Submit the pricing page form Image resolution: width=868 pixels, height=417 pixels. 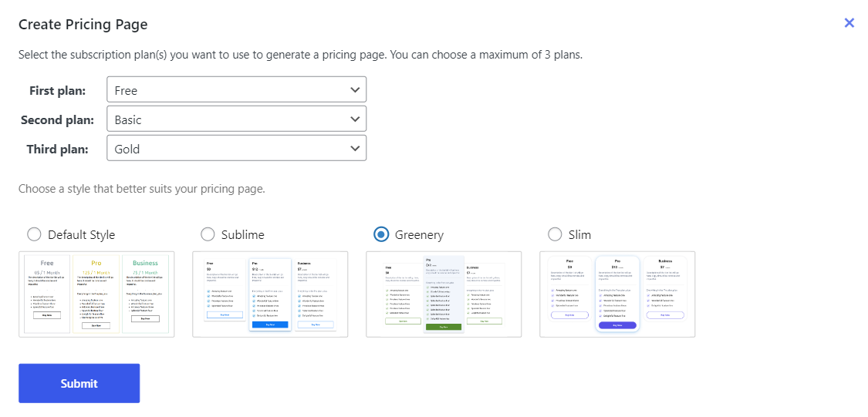(x=79, y=383)
